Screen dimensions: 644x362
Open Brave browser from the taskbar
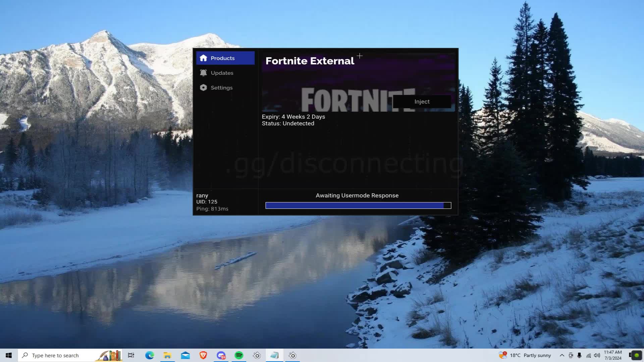pyautogui.click(x=204, y=355)
